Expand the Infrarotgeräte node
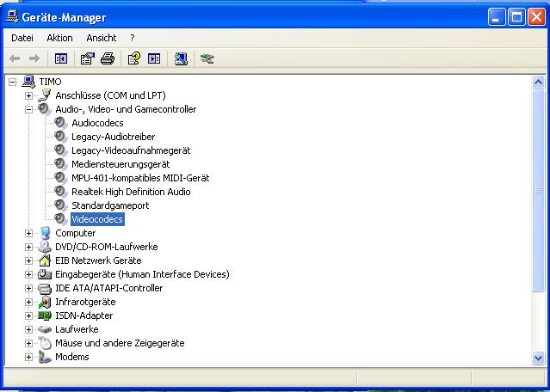The image size is (550, 392). point(28,302)
